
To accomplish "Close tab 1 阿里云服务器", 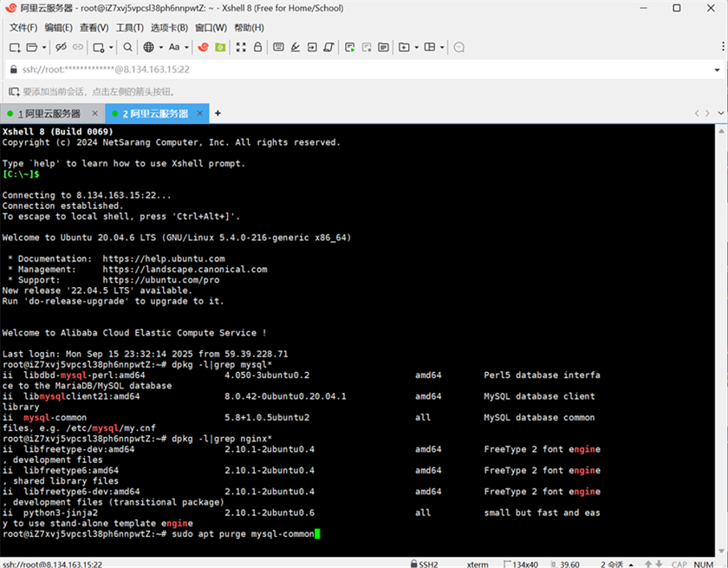I will point(94,114).
